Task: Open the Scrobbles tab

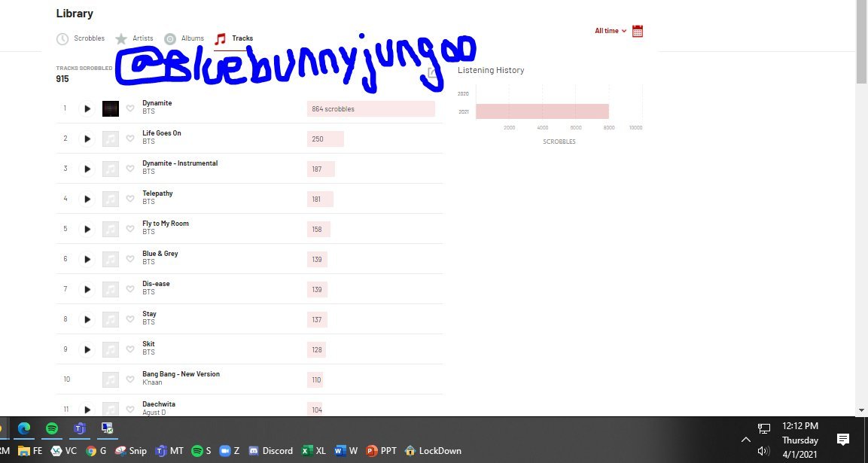Action: [x=81, y=38]
